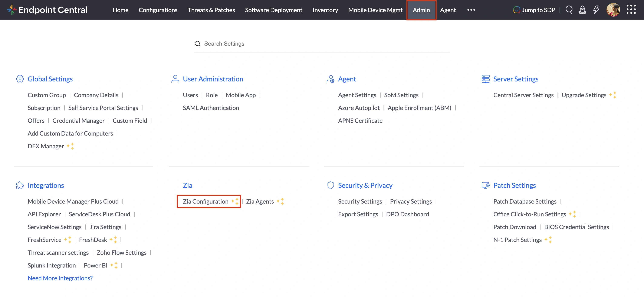Open ServiceNow Settings
Screen dimensions: 644x298
55,227
